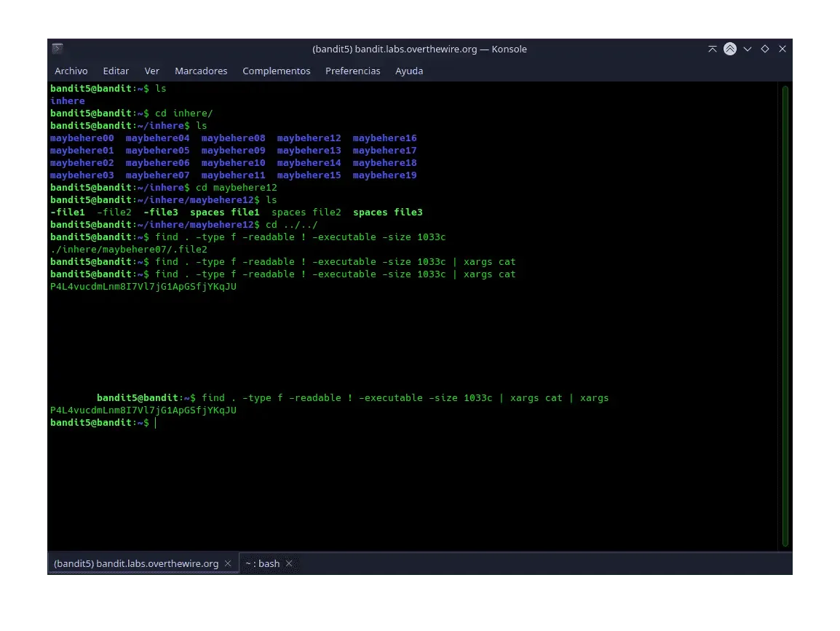This screenshot has width=840, height=631.
Task: Click the circled up-arrow shade icon
Action: pos(729,49)
